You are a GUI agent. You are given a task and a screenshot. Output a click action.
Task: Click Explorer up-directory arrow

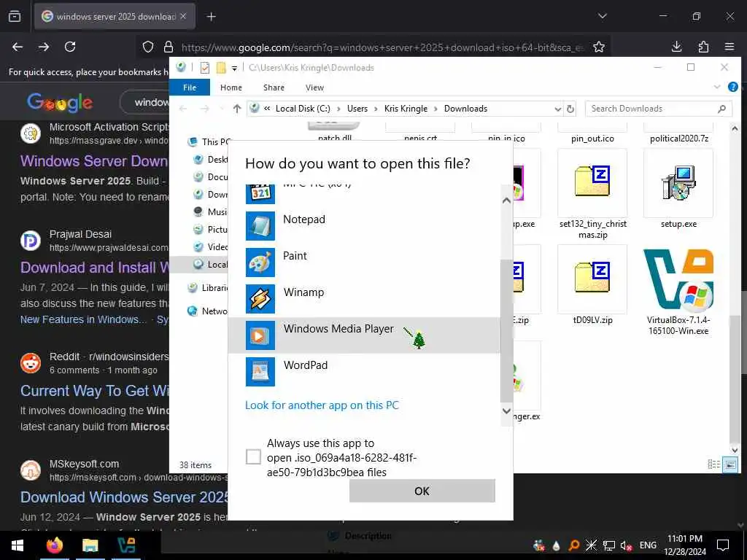237,109
